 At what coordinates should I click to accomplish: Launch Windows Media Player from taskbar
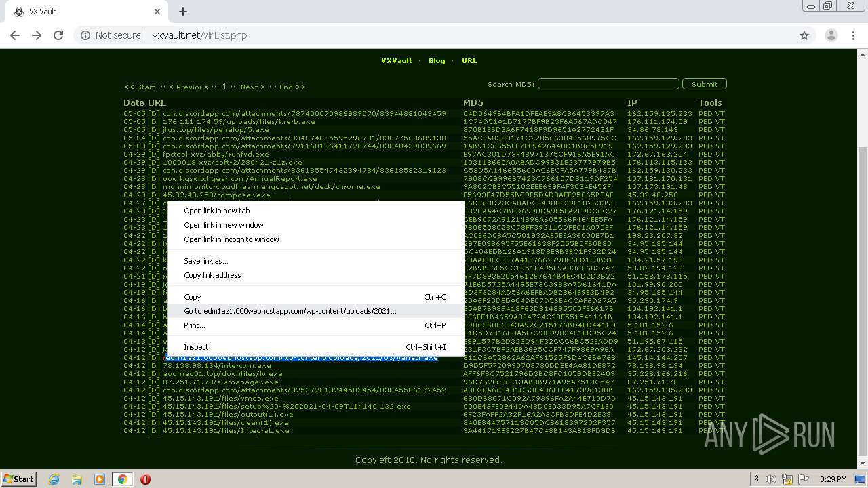100,479
